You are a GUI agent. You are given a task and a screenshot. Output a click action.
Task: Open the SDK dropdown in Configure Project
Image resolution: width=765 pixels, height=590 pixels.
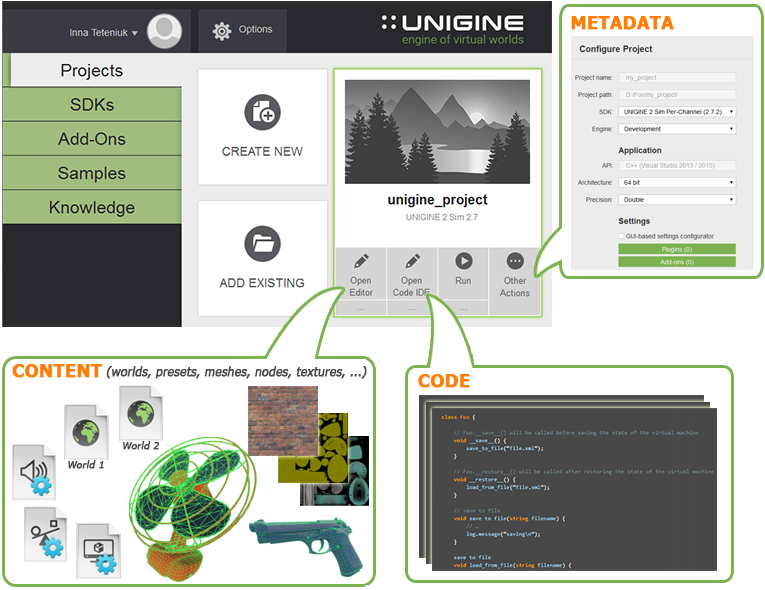click(x=677, y=112)
